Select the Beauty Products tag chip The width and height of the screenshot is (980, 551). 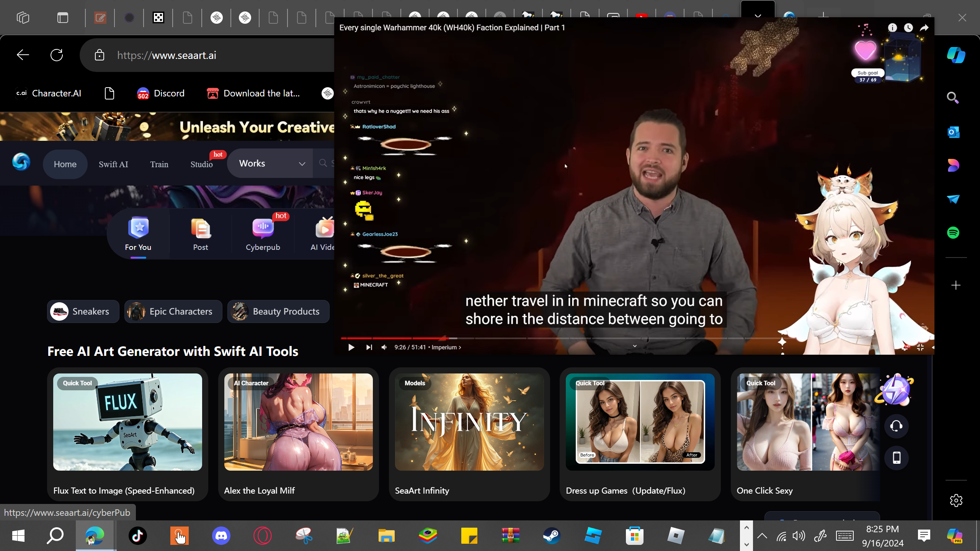point(278,311)
